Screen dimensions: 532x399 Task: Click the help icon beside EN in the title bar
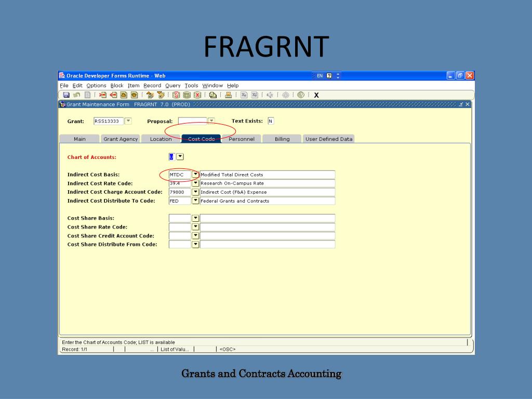329,76
